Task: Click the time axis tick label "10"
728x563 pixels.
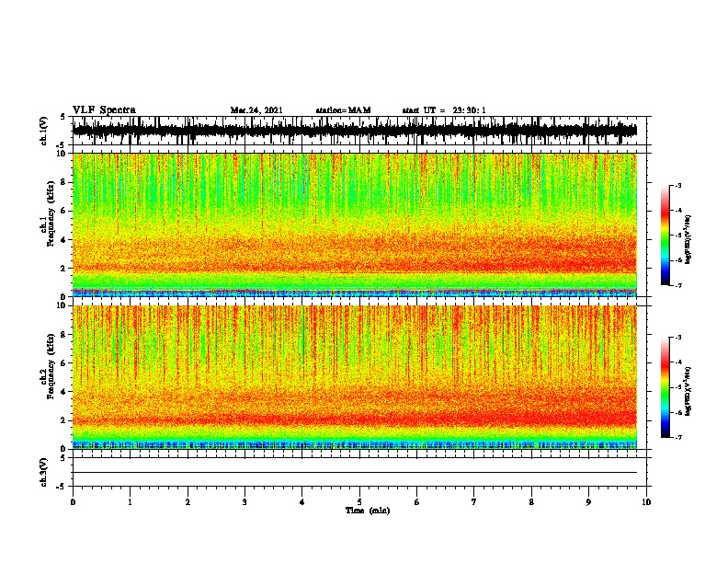Action: (646, 502)
